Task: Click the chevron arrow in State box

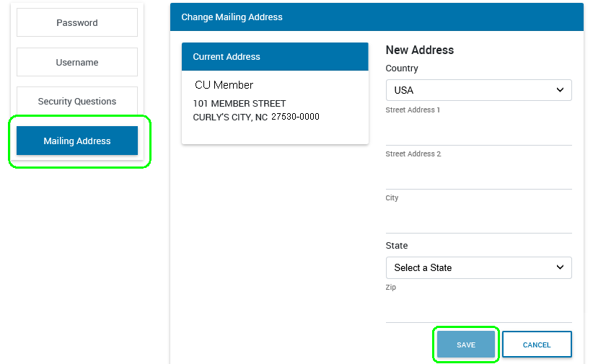Action: tap(560, 267)
